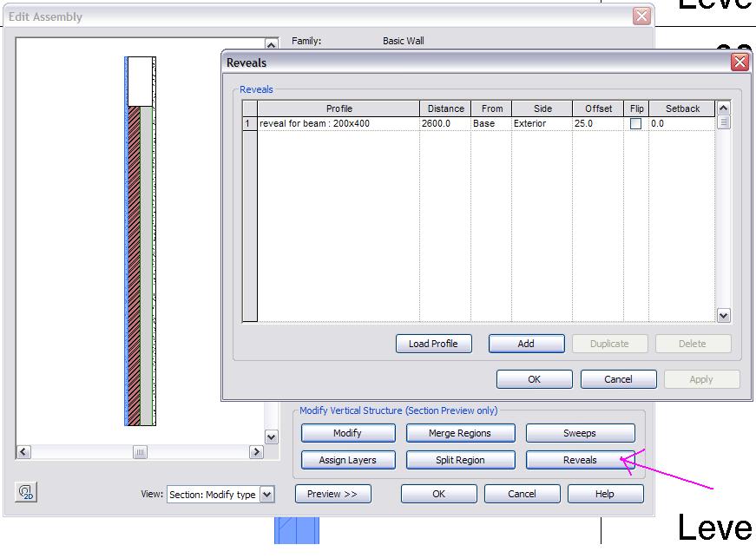The image size is (756, 558).
Task: Click preview pane scroll left arrow
Action: (x=23, y=452)
